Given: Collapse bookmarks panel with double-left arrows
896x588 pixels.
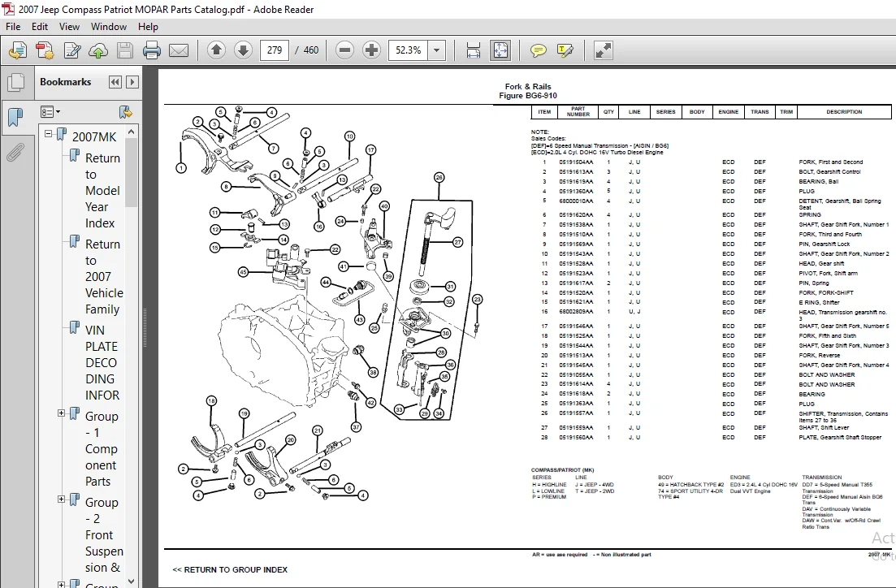Looking at the screenshot, I should pos(115,82).
